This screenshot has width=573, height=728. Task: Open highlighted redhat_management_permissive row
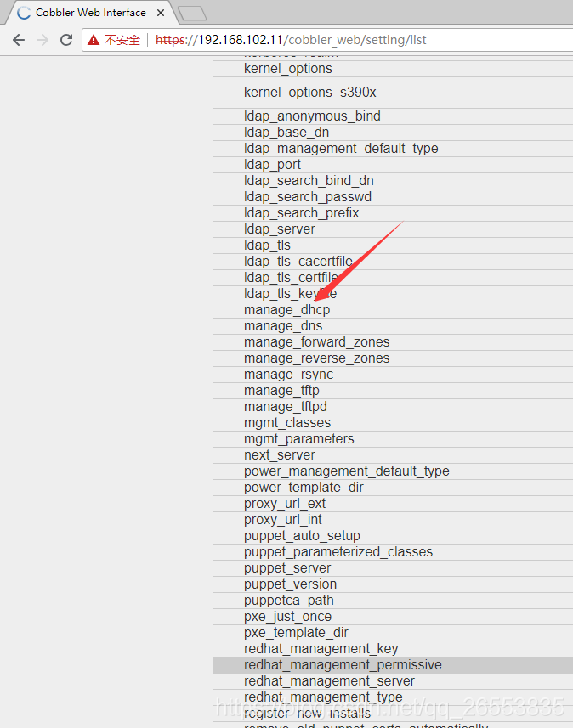393,665
